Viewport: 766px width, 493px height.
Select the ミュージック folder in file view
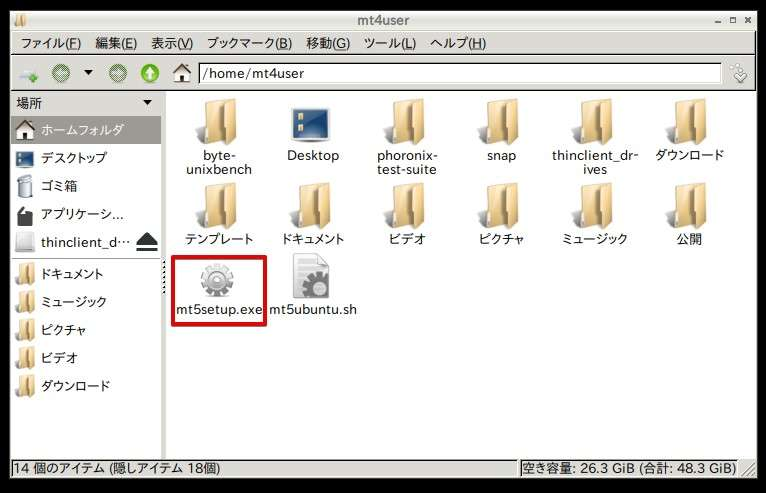(x=595, y=214)
